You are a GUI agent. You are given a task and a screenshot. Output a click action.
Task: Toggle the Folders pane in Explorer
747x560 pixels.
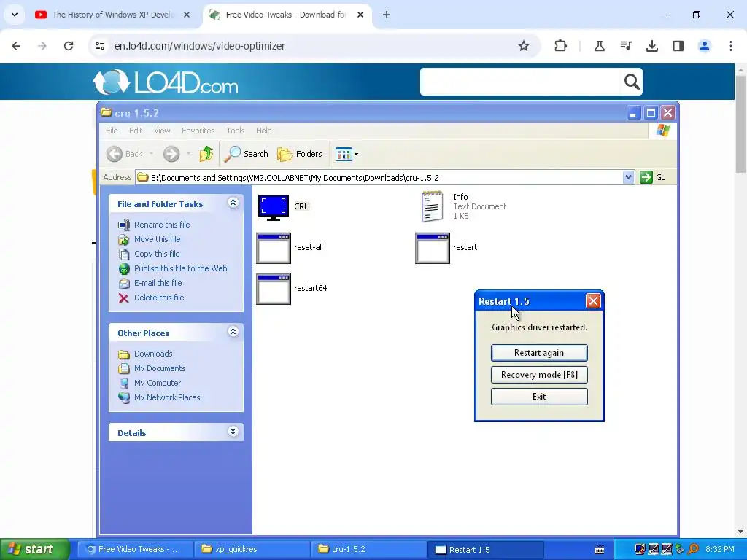coord(300,154)
